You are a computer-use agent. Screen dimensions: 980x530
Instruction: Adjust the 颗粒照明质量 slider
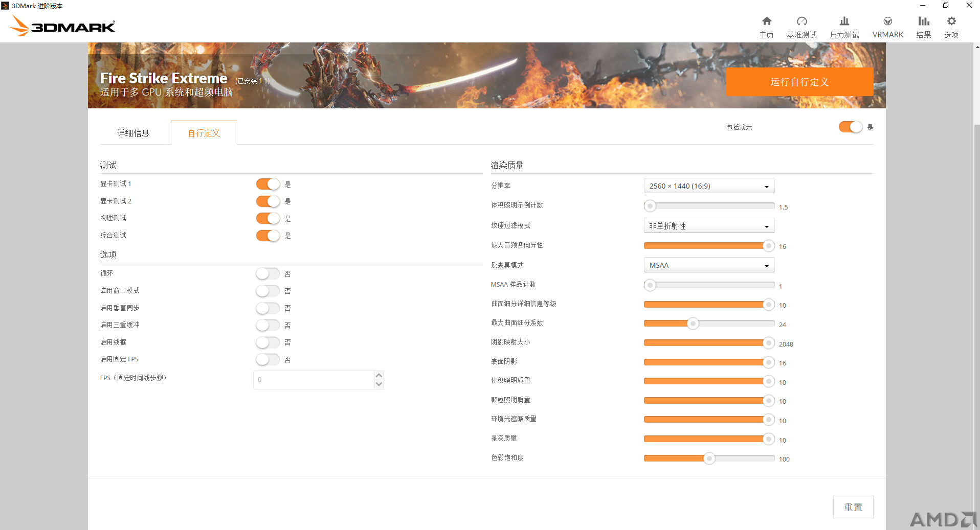pos(709,401)
